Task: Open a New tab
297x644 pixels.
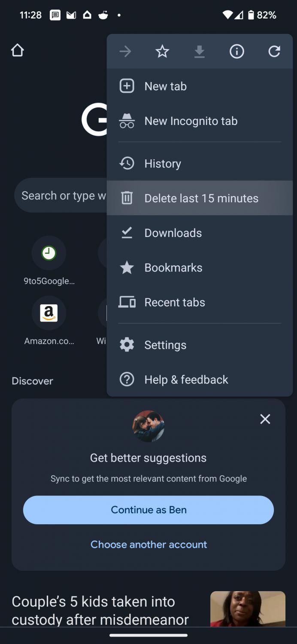Action: click(166, 86)
